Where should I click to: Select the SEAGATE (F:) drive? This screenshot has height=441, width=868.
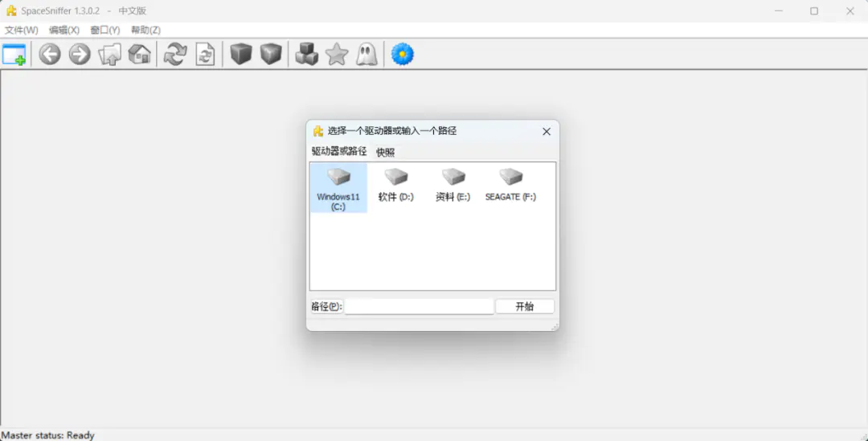510,186
